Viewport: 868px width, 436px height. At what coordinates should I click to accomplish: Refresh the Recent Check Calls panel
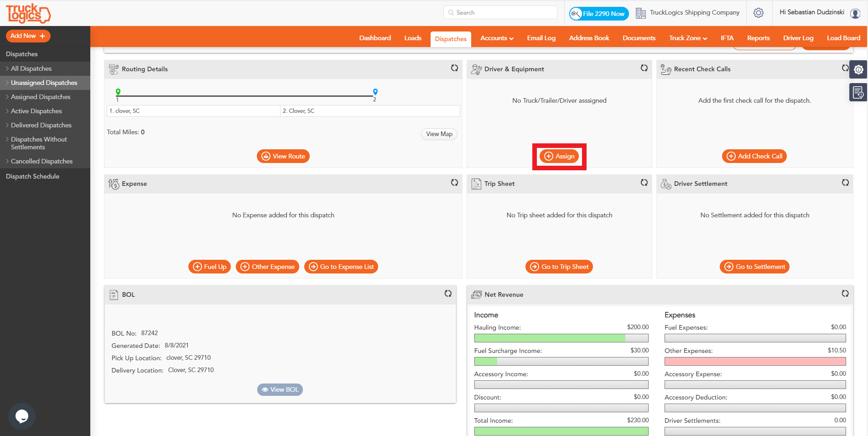point(845,68)
